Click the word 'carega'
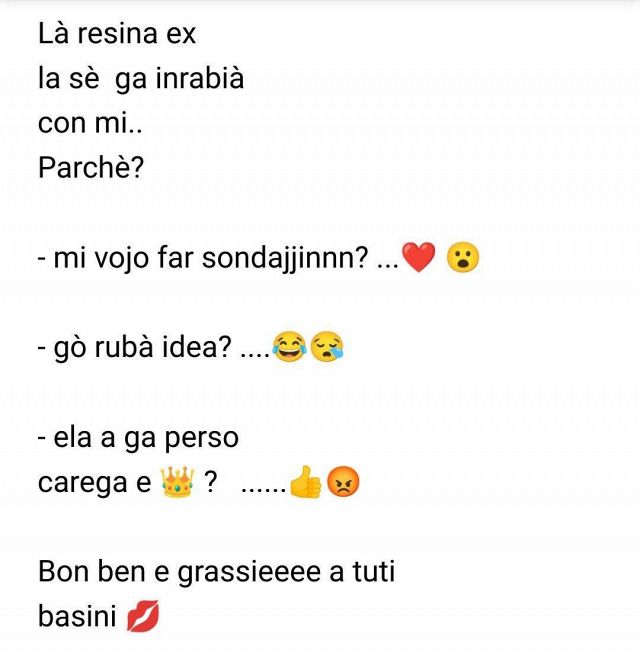Viewport: 640px width, 653px height. coord(82,483)
